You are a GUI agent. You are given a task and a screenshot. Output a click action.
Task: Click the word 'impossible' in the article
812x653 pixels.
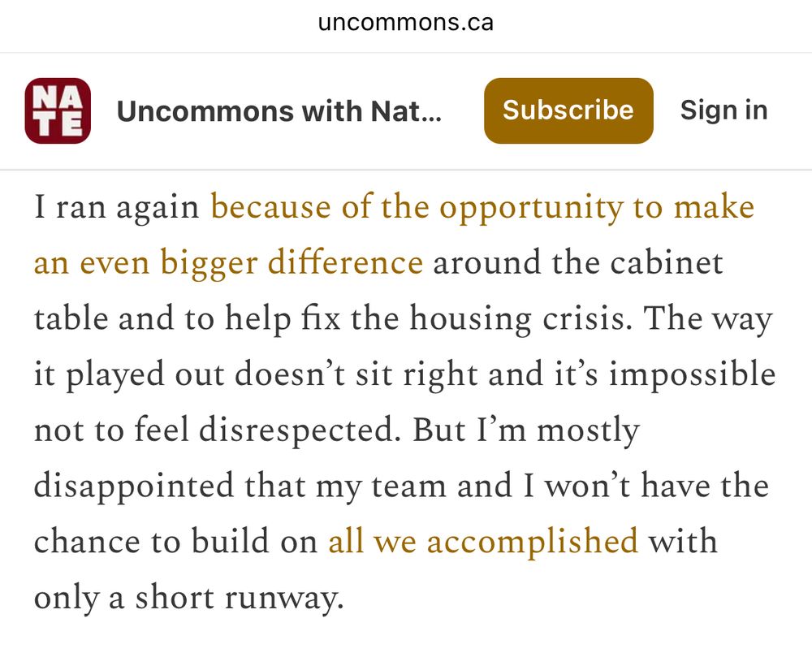pos(693,374)
